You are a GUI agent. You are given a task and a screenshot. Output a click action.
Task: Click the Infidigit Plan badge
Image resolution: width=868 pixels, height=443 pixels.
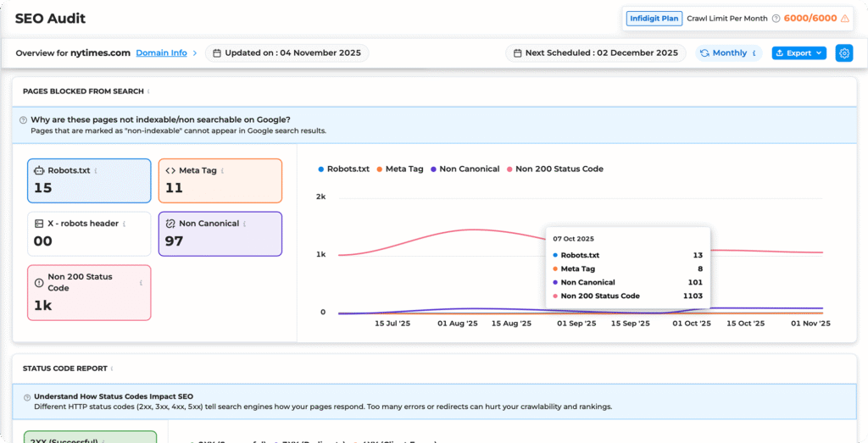[x=654, y=18]
